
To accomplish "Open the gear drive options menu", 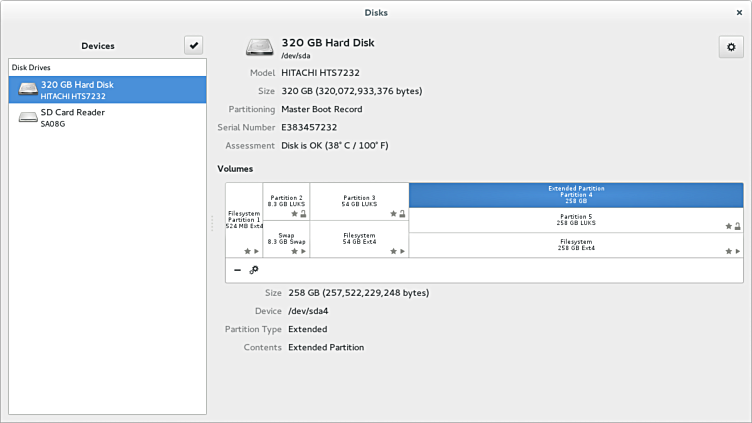I will 731,47.
